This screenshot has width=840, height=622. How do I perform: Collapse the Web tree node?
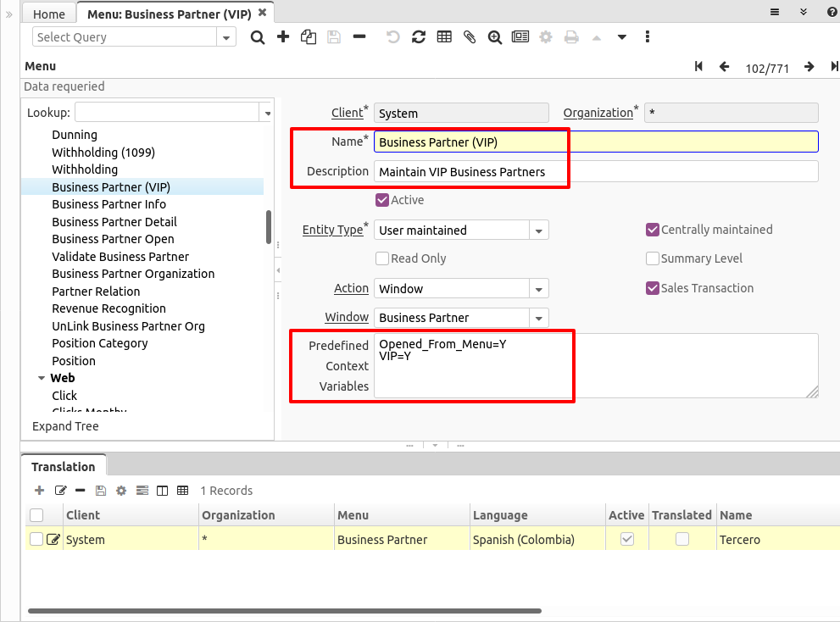pyautogui.click(x=42, y=379)
